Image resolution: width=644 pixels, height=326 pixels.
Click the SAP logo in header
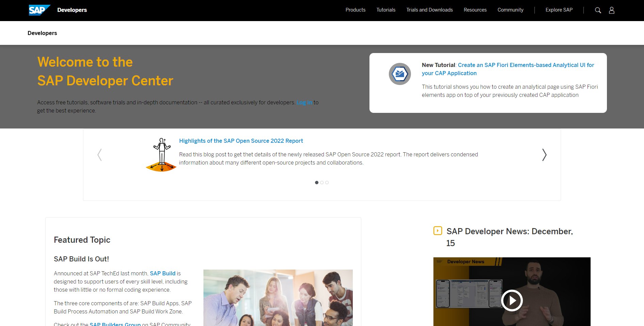coord(39,10)
